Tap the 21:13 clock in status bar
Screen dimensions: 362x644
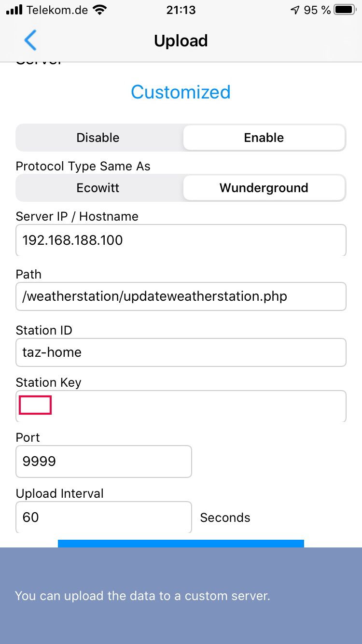click(181, 10)
